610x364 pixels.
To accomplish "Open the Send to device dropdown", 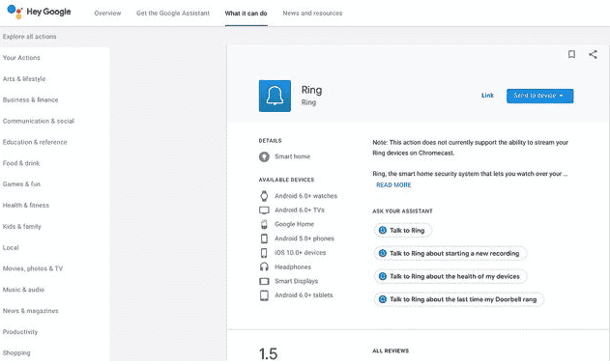I will (x=539, y=96).
